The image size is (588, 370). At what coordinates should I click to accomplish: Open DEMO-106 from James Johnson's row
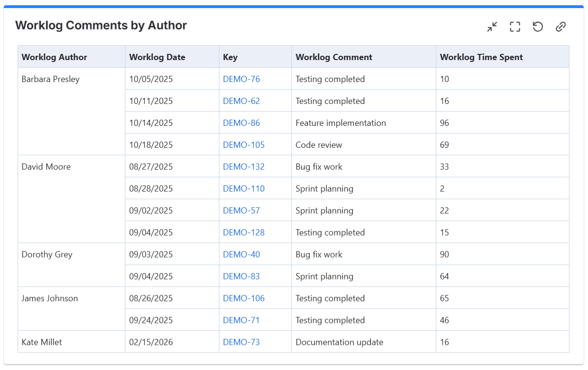point(244,298)
